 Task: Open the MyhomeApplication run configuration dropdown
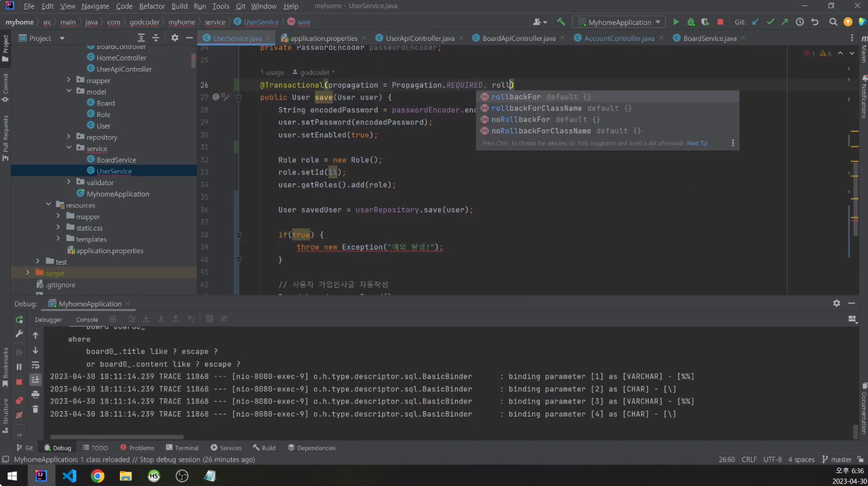tap(619, 22)
